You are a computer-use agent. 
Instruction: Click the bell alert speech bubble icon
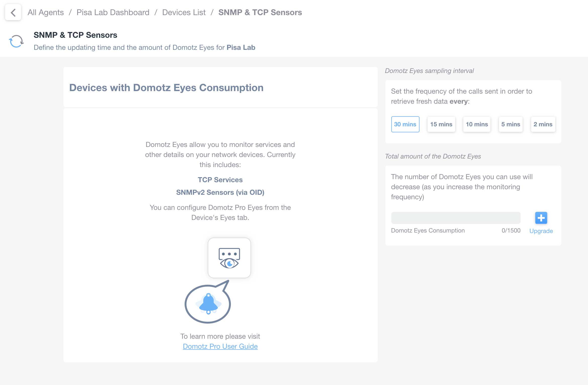208,302
